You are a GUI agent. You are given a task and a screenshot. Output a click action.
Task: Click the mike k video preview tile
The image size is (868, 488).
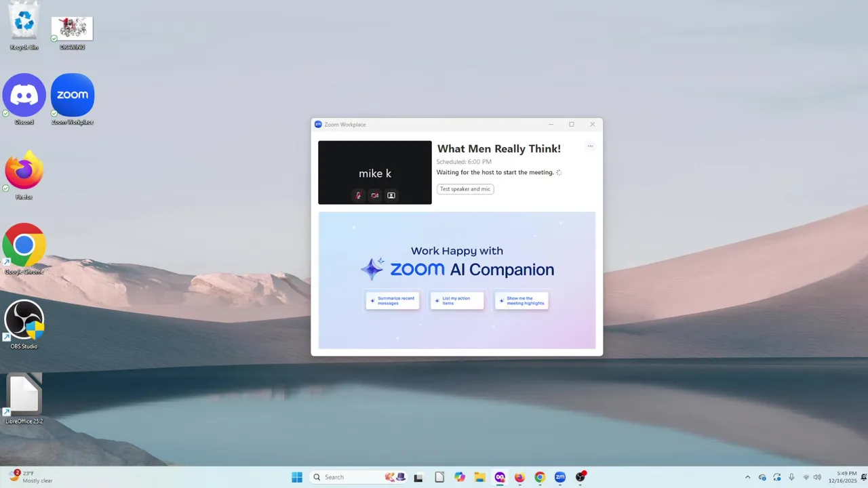(x=375, y=172)
